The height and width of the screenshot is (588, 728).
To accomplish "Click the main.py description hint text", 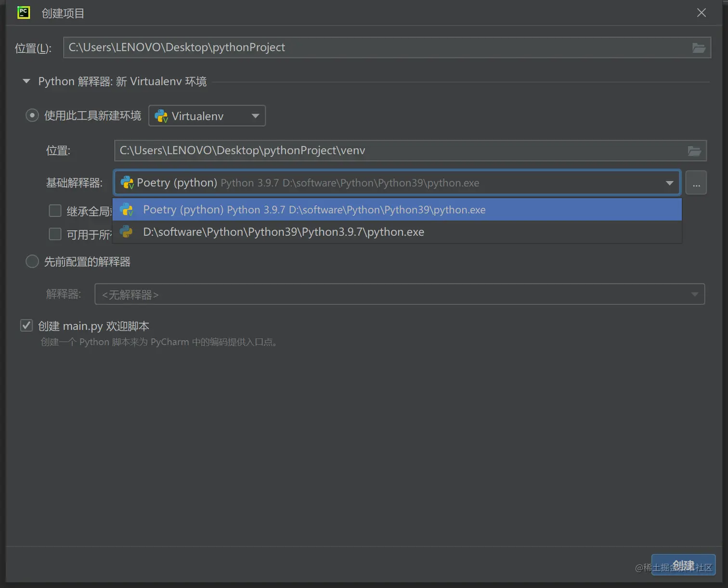I will (159, 342).
